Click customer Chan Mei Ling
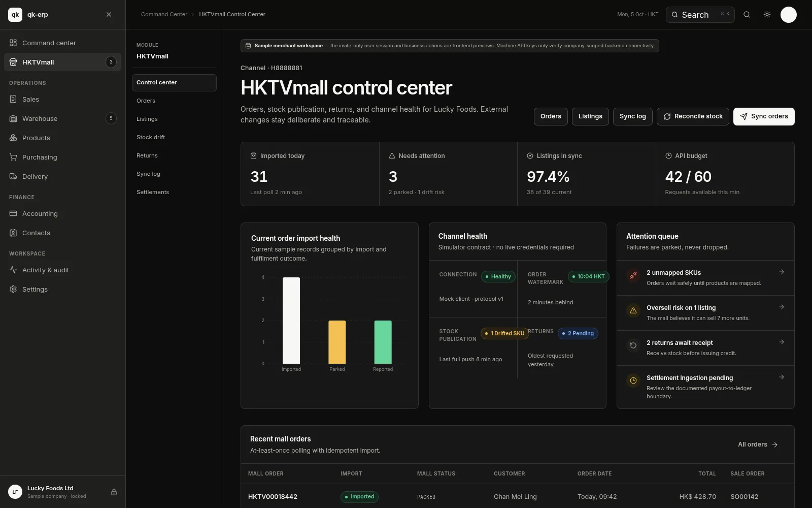Screen dimensions: 812x508 coord(515,496)
